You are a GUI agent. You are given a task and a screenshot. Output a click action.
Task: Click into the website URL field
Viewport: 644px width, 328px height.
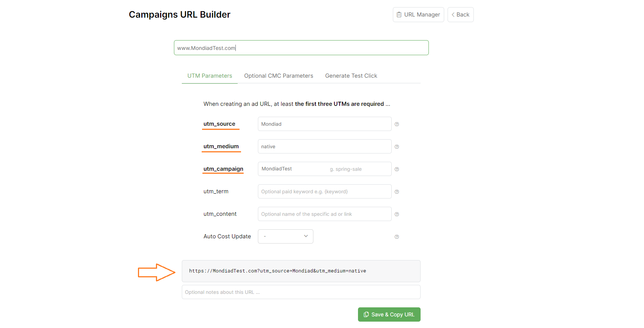pos(301,48)
